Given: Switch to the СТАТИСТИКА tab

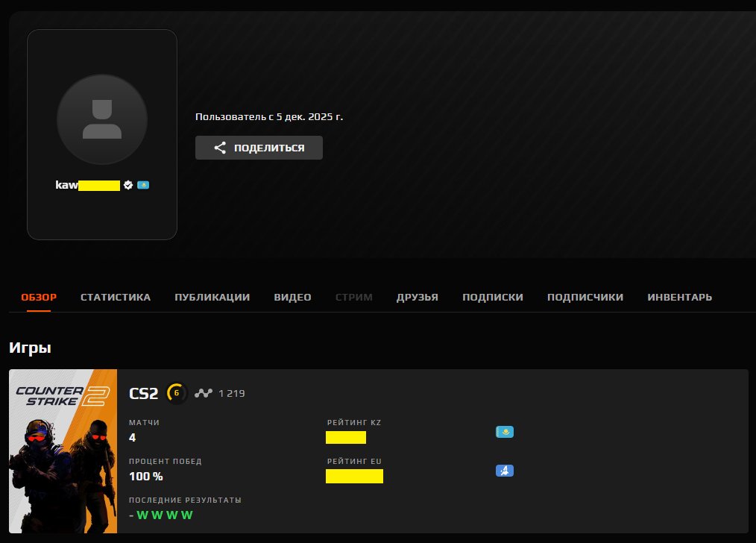Looking at the screenshot, I should [115, 296].
